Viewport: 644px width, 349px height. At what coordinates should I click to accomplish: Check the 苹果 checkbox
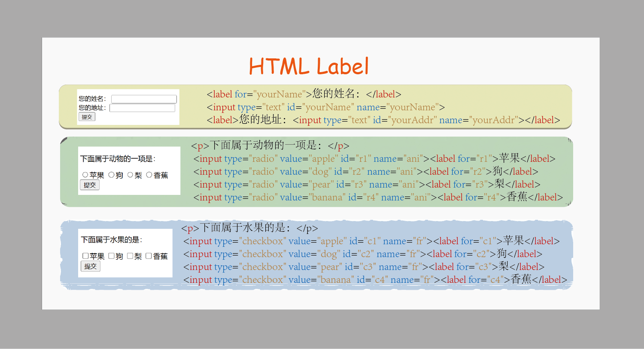pyautogui.click(x=85, y=256)
